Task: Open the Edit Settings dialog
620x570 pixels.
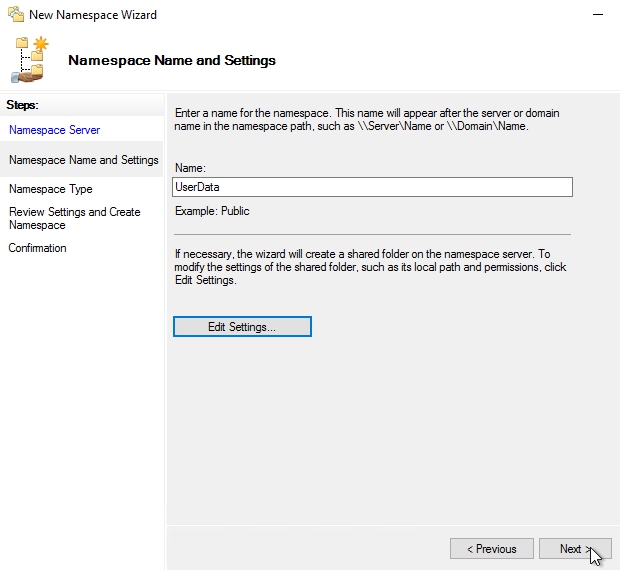Action: click(242, 327)
